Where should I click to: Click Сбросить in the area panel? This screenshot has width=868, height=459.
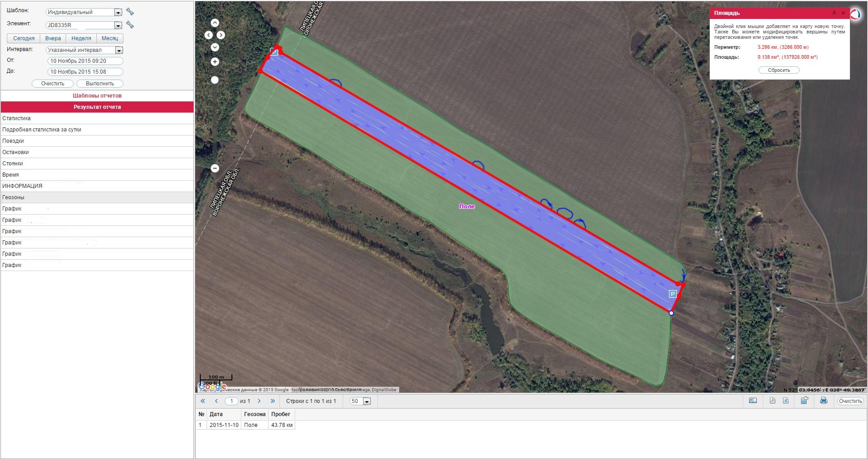(778, 70)
